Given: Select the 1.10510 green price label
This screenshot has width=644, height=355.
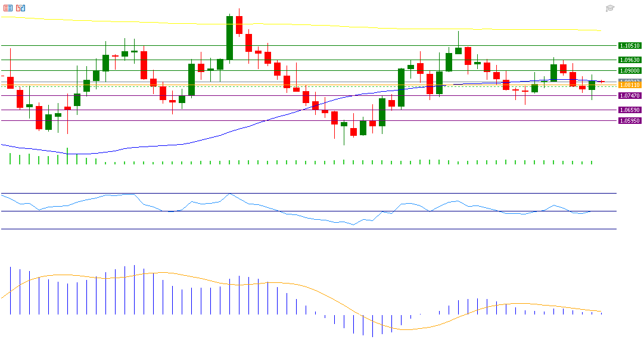Looking at the screenshot, I should tap(629, 45).
